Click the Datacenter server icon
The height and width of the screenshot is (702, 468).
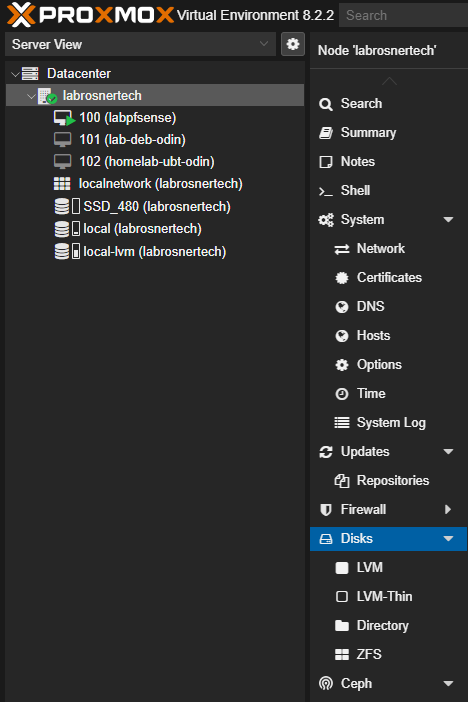click(x=30, y=73)
